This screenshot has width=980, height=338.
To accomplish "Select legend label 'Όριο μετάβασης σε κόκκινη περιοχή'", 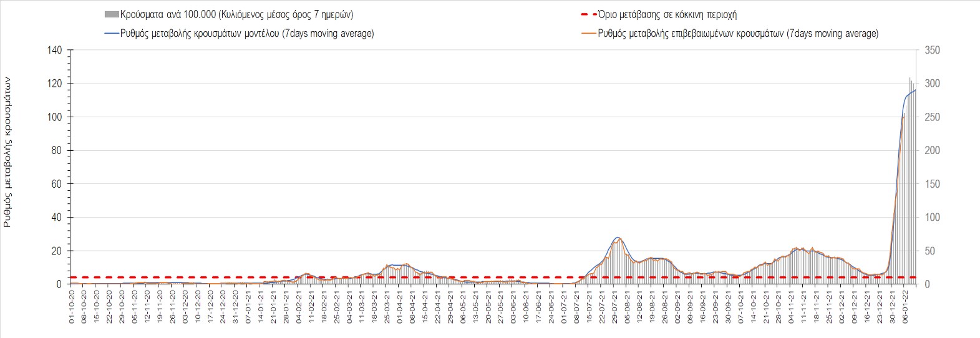I will click(667, 14).
